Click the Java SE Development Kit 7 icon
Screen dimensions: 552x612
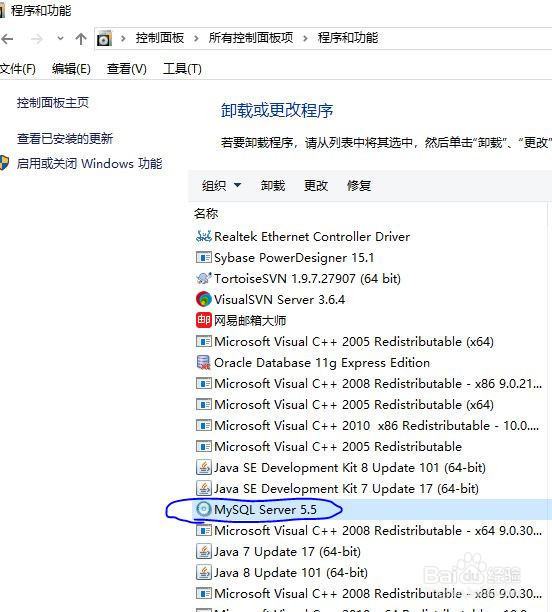(x=203, y=488)
